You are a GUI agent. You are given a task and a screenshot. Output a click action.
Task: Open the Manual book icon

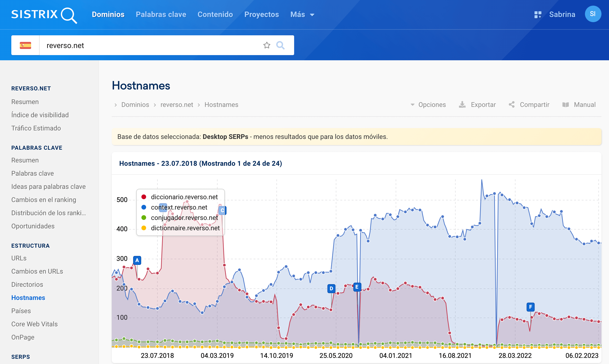point(565,105)
